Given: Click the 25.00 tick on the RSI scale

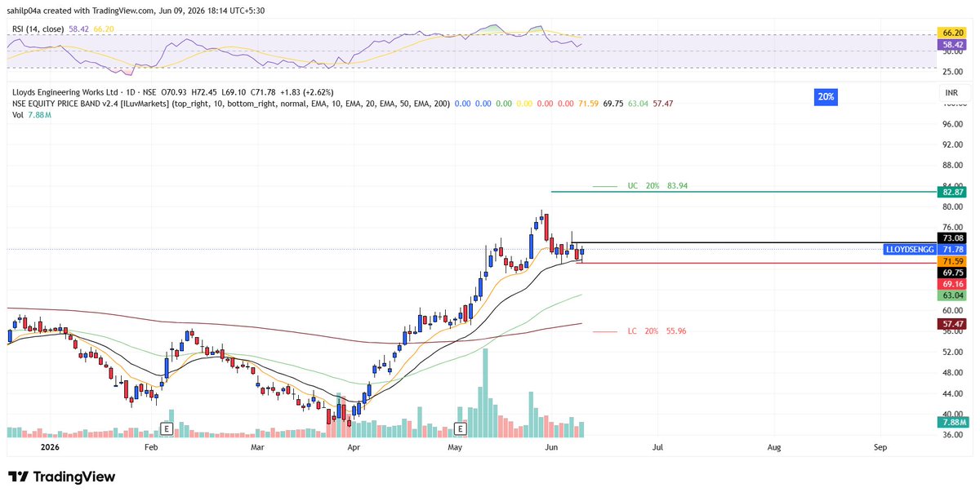Looking at the screenshot, I should 952,72.
